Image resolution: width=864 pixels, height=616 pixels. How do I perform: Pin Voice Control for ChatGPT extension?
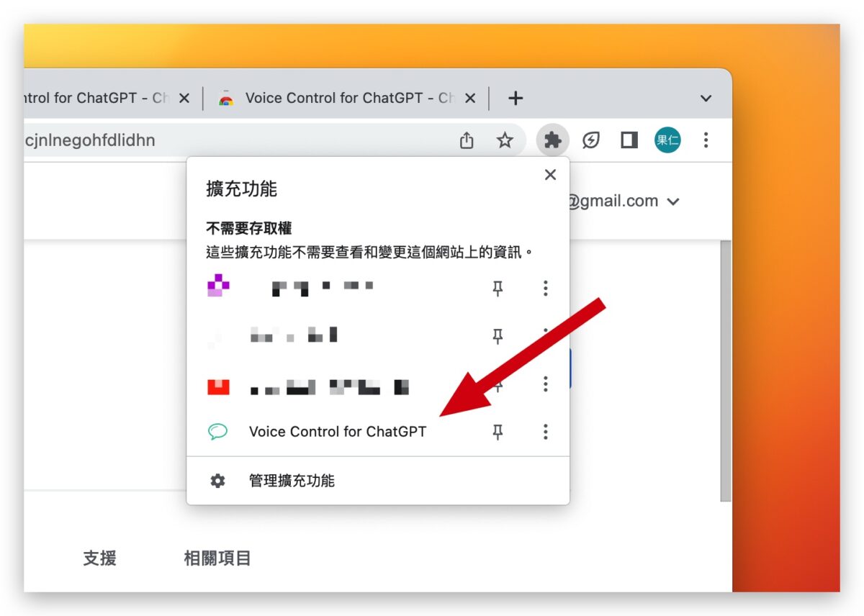(498, 432)
